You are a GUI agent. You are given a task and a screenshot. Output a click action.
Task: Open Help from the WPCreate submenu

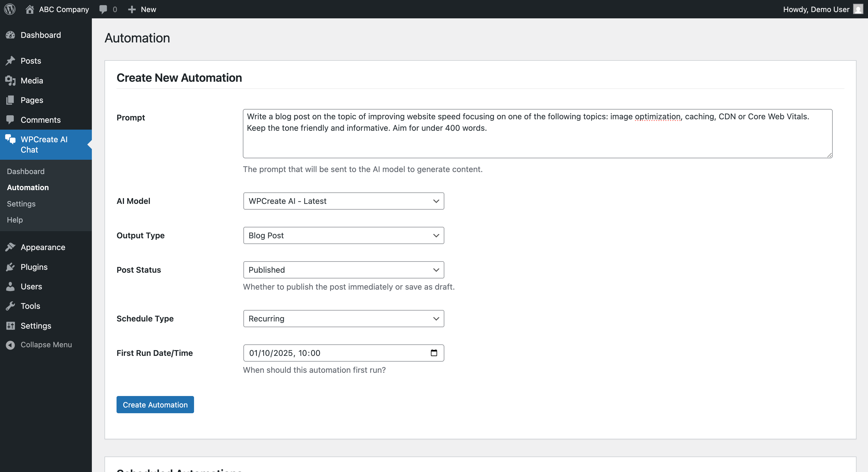[14, 220]
